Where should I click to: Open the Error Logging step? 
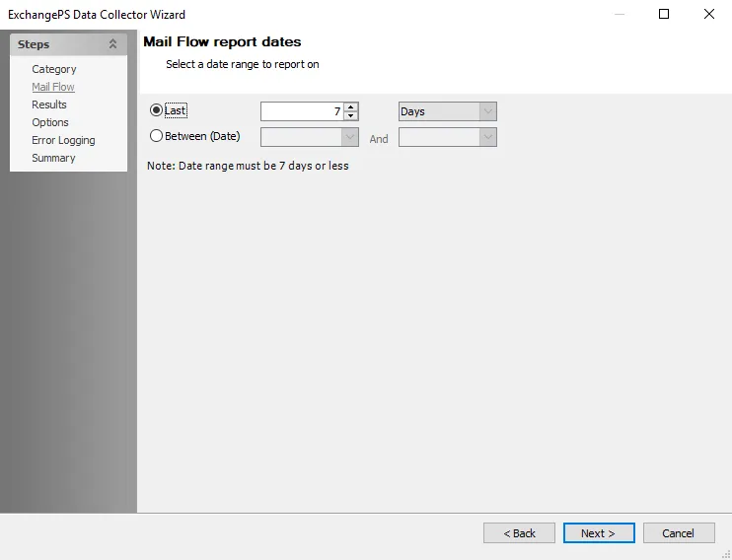(63, 140)
